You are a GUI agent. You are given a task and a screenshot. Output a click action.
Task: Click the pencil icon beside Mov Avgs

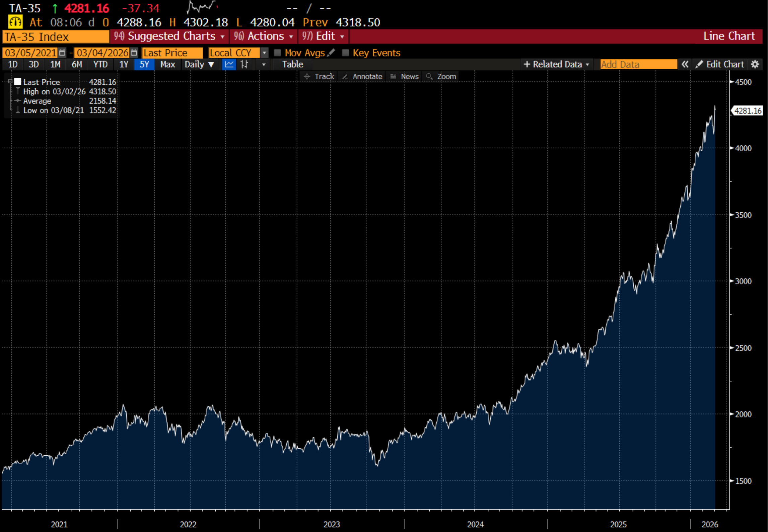point(331,53)
